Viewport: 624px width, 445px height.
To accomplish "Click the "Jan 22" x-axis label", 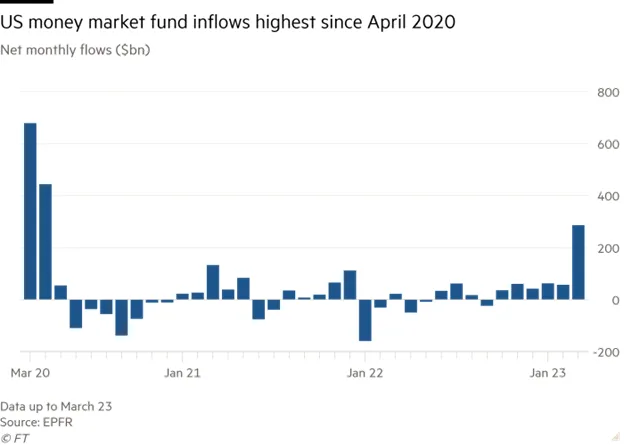I will click(x=365, y=374).
